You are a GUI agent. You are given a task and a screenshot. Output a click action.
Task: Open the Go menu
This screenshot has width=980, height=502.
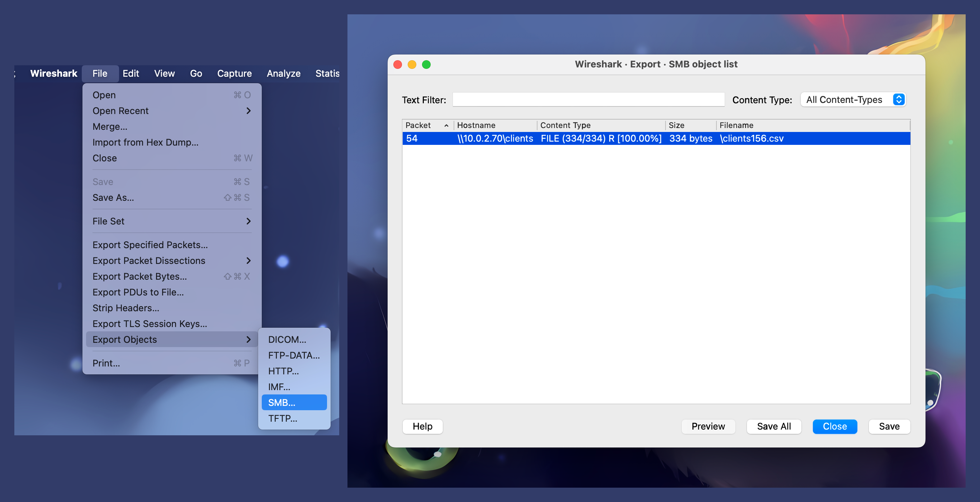click(x=196, y=74)
